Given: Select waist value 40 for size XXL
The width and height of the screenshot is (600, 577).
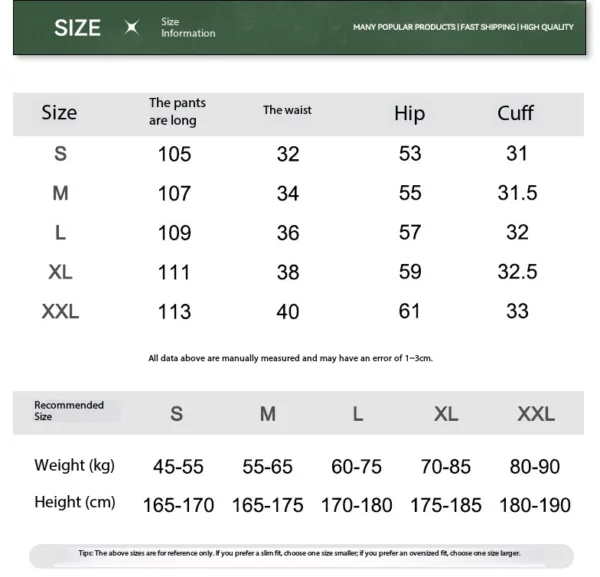Looking at the screenshot, I should click(288, 312).
